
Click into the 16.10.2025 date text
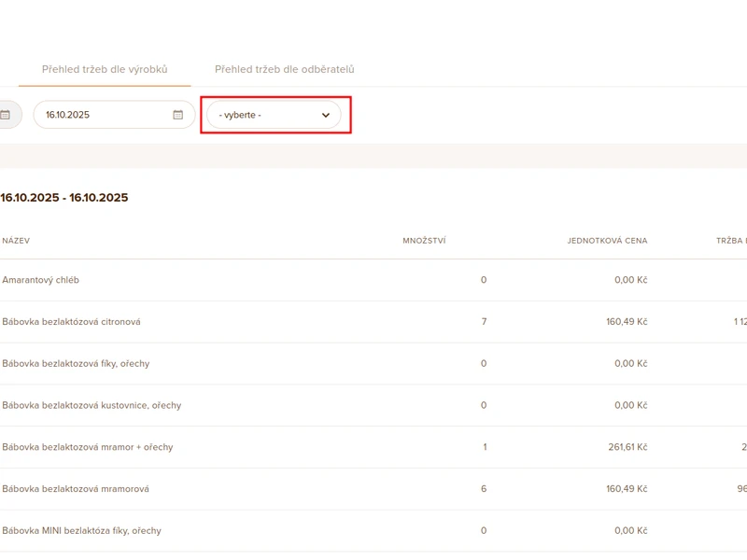click(x=68, y=115)
